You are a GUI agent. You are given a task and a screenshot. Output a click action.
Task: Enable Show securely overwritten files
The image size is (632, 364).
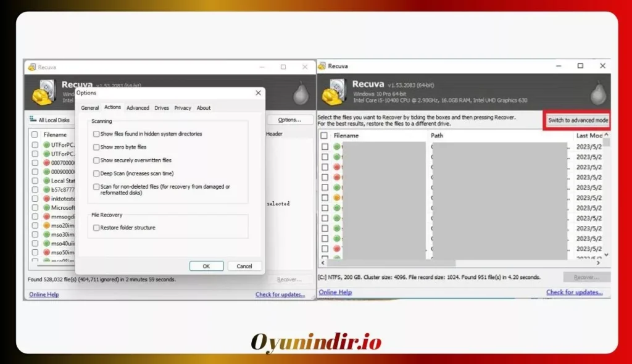pyautogui.click(x=96, y=160)
